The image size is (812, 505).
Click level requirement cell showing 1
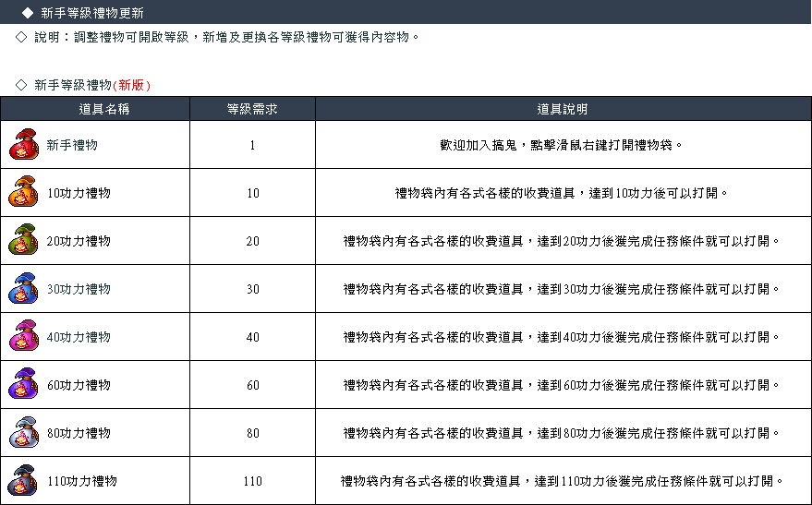[x=253, y=145]
